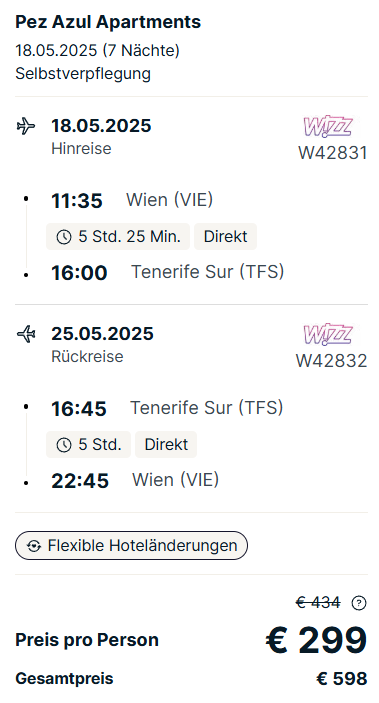
Task: Click the crossed-out € 434 price
Action: (x=318, y=603)
